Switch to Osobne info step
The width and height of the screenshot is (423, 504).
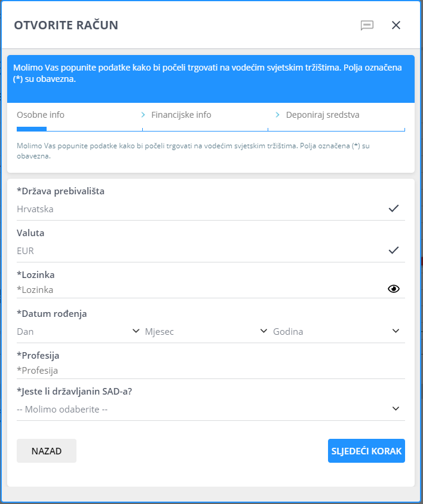coord(41,115)
